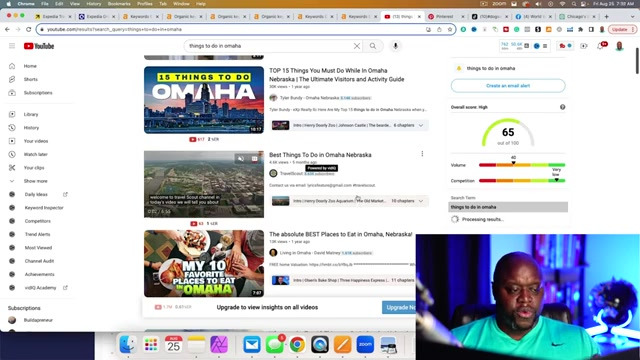This screenshot has width=640, height=360.
Task: Select search term 'things to do in omaha' row
Action: (508, 207)
